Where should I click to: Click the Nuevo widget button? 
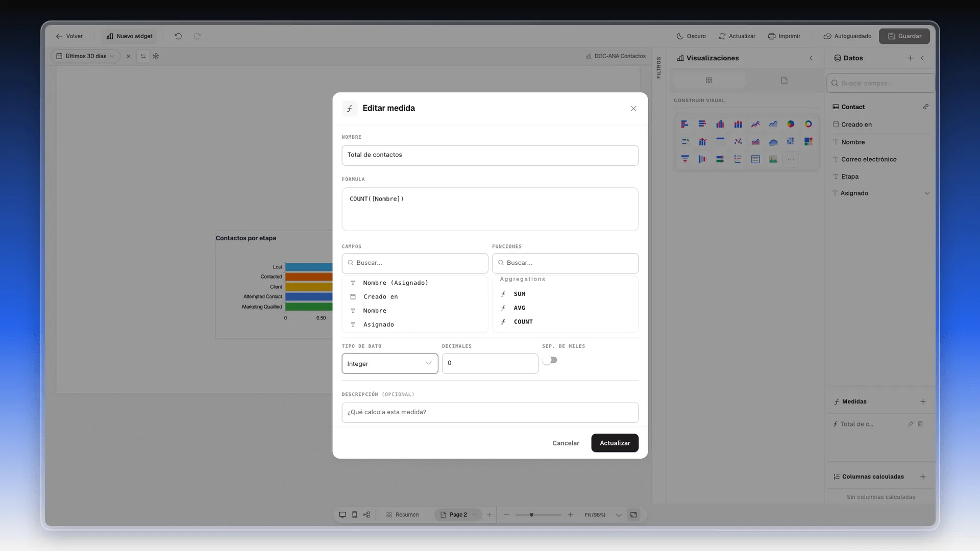130,36
